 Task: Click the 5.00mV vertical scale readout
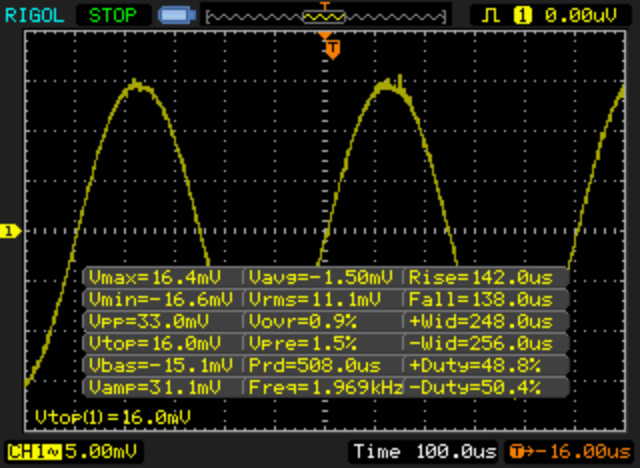(x=101, y=452)
